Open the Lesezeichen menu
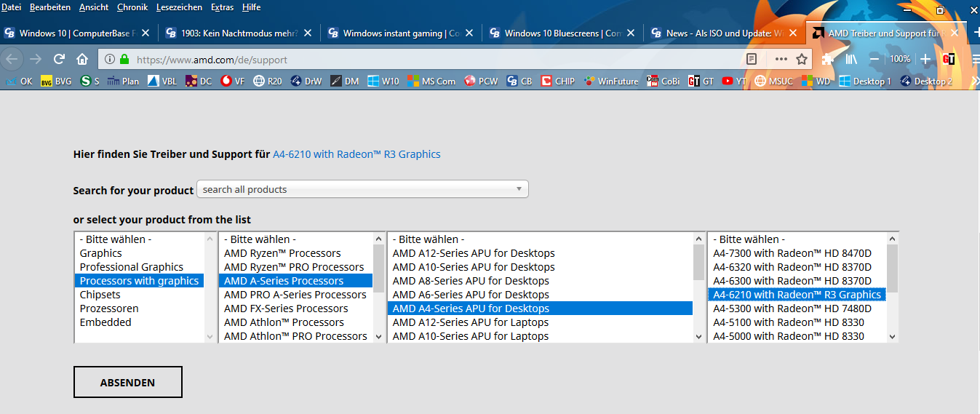980x414 pixels. pyautogui.click(x=179, y=7)
